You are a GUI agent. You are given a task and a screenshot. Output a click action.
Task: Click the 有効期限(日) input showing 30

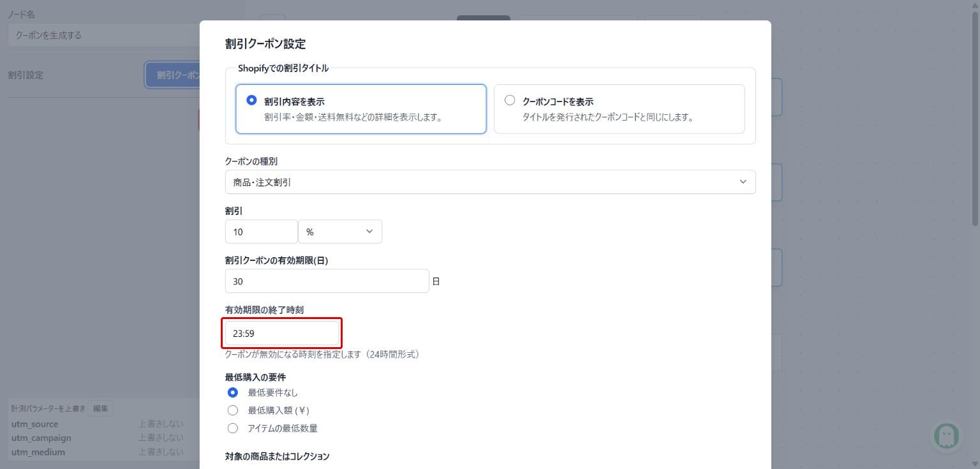coord(327,281)
